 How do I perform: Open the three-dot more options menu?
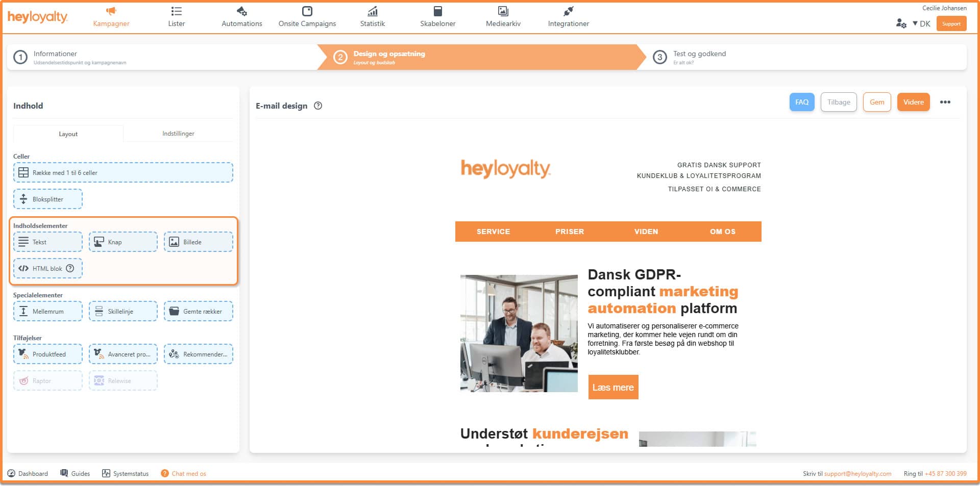(x=945, y=102)
